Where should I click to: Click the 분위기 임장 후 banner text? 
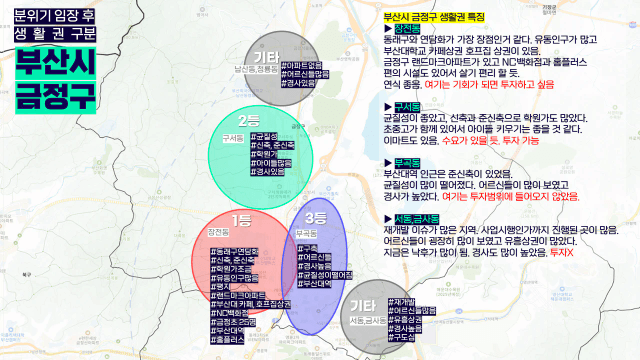point(55,16)
